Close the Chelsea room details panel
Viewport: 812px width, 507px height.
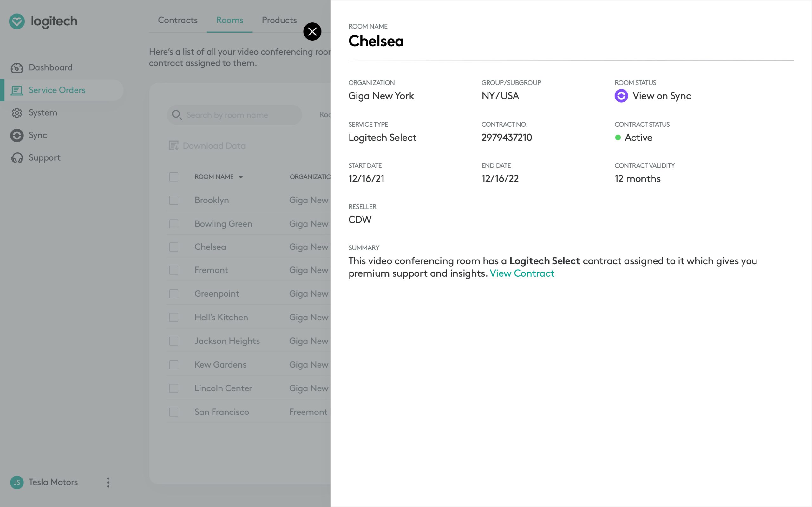(312, 31)
